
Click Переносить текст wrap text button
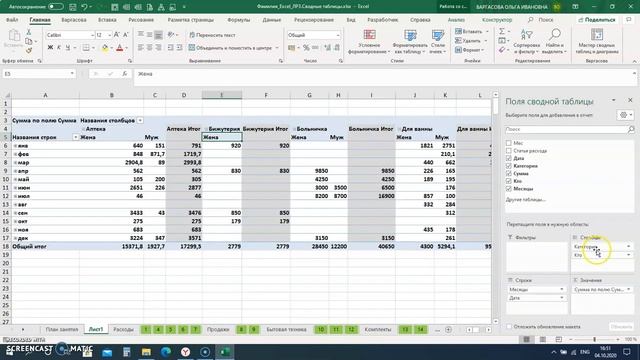pyautogui.click(x=213, y=35)
